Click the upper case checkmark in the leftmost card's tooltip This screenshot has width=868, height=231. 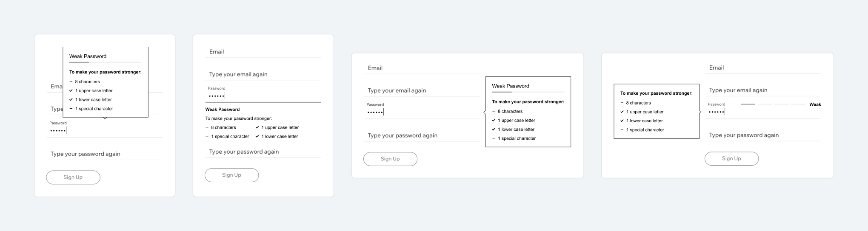pyautogui.click(x=71, y=90)
